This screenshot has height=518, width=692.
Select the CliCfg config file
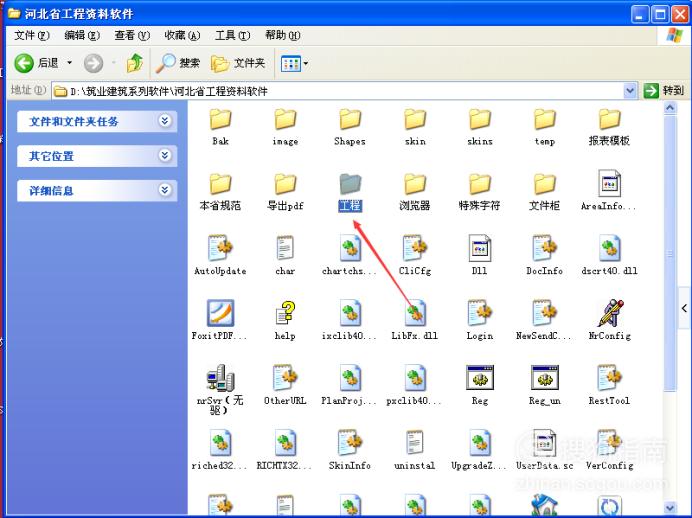pyautogui.click(x=415, y=256)
